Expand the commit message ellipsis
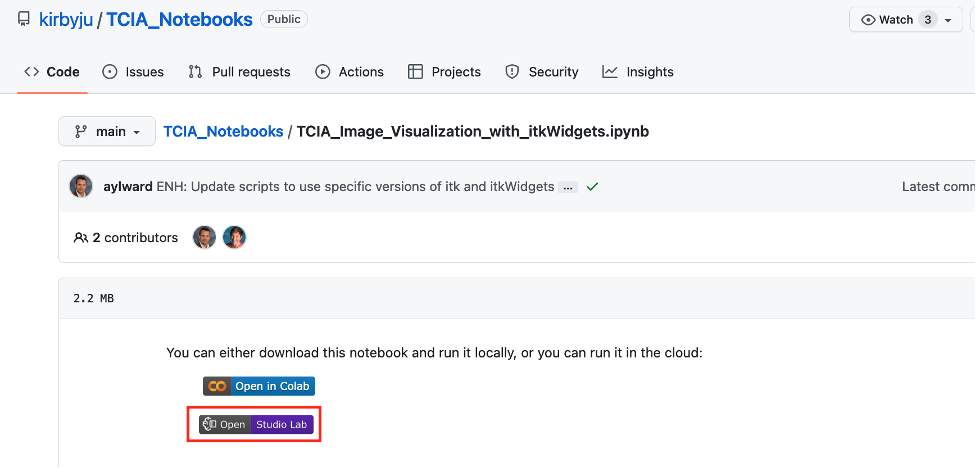The image size is (977, 468). click(568, 187)
